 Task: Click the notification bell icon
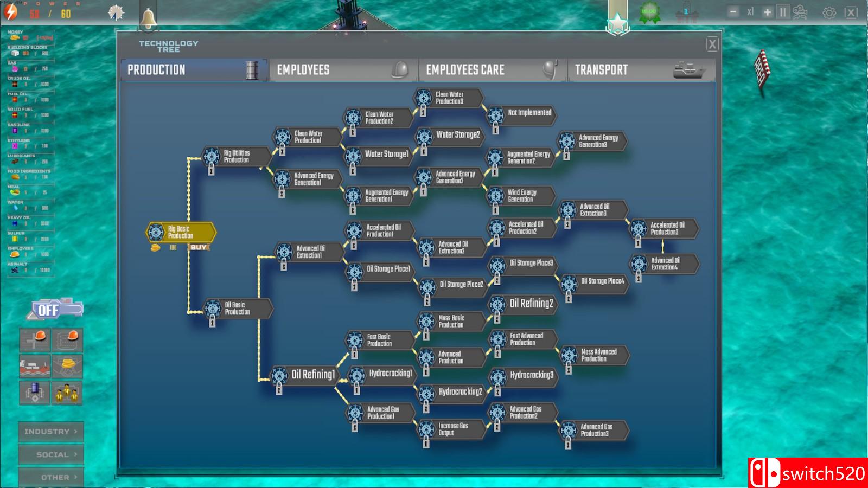click(x=148, y=19)
